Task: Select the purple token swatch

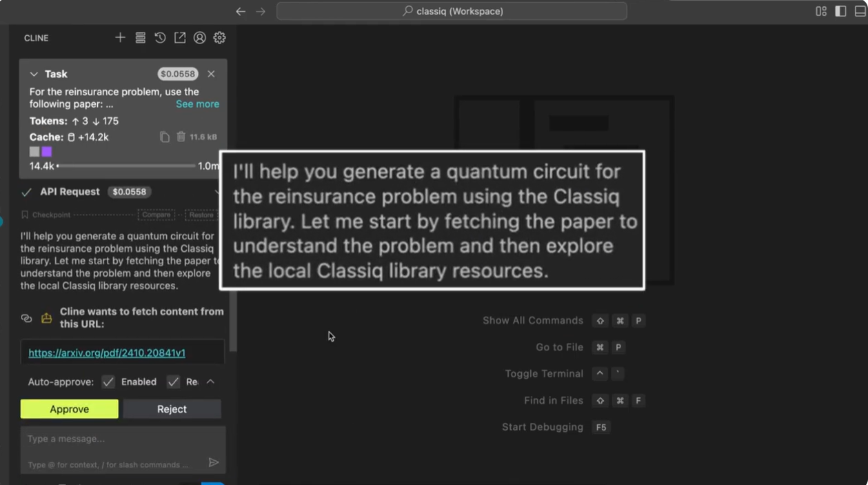Action: click(46, 150)
